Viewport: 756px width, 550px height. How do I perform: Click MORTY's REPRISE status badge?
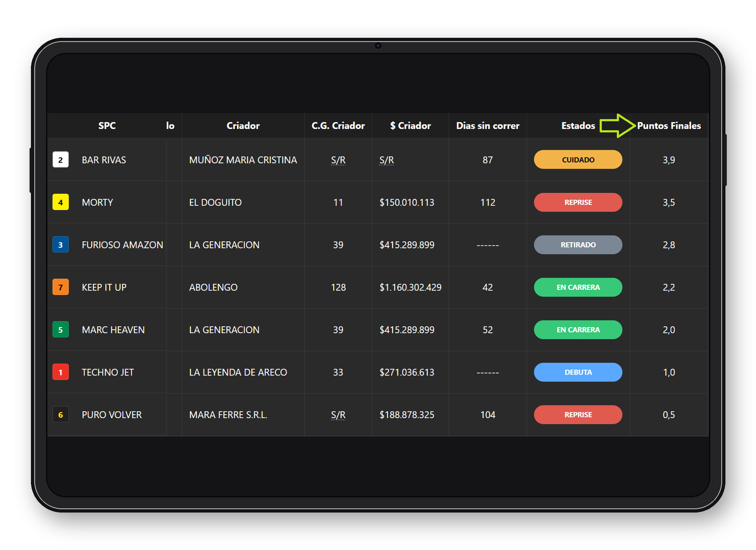pyautogui.click(x=578, y=202)
